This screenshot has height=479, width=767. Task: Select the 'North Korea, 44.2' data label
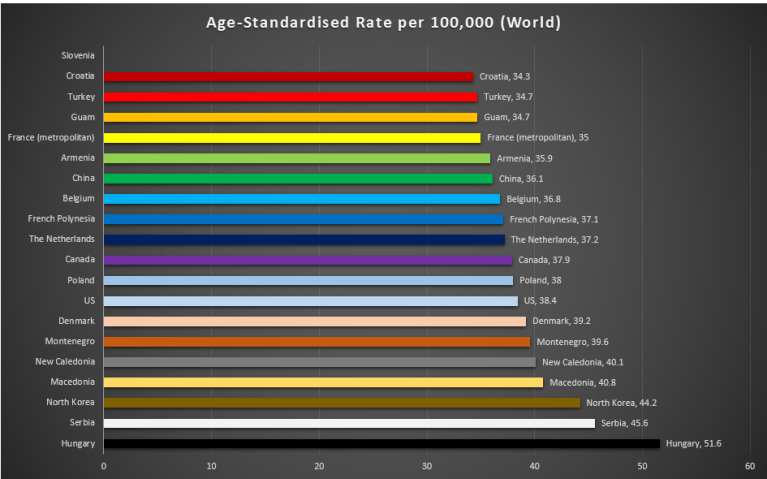621,403
